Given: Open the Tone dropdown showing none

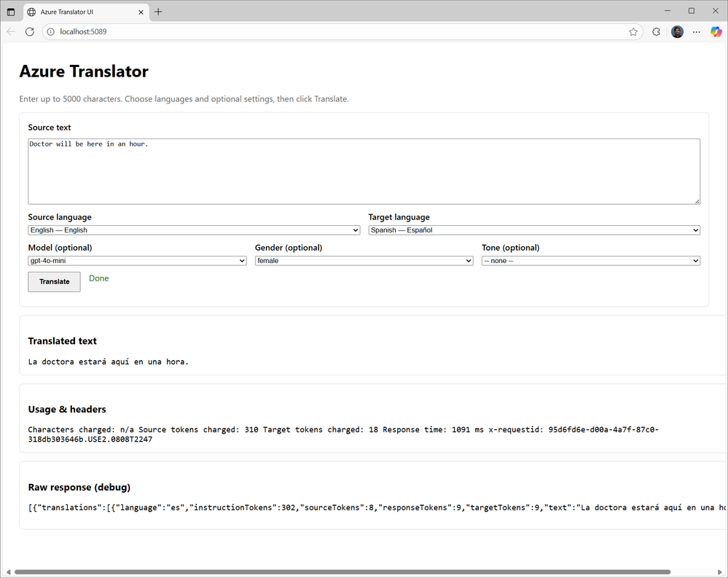Looking at the screenshot, I should tap(590, 261).
